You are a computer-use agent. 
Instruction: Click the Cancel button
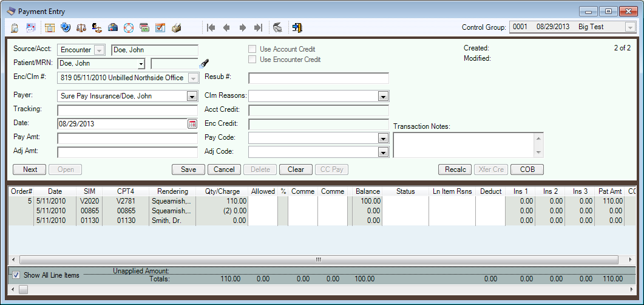pos(224,170)
